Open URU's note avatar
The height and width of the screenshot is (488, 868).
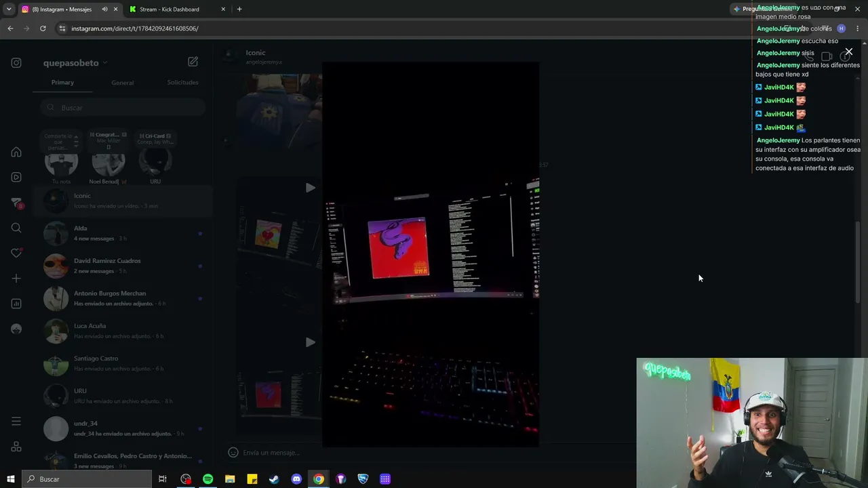click(x=155, y=161)
